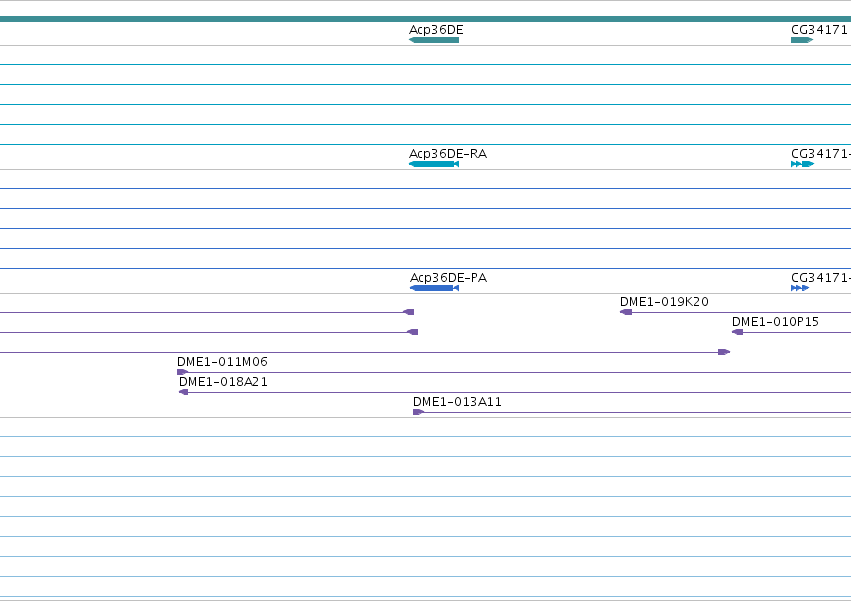Click the CG34171 transcript arrow glyph under Acp36DE-RA row
Image resolution: width=851 pixels, height=601 pixels.
click(803, 164)
